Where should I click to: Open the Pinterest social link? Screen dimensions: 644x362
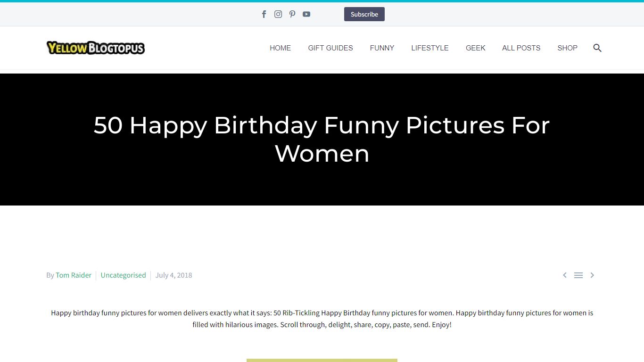(x=292, y=14)
